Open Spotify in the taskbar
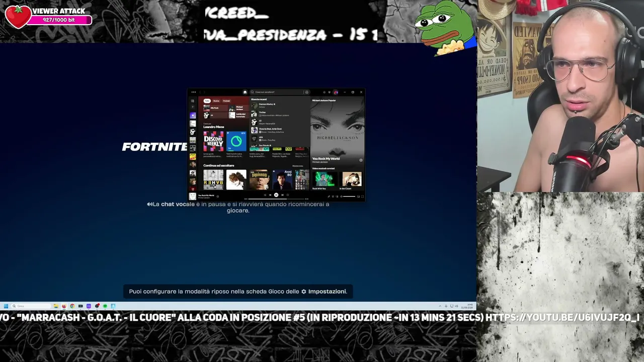644x362 pixels. click(105, 306)
